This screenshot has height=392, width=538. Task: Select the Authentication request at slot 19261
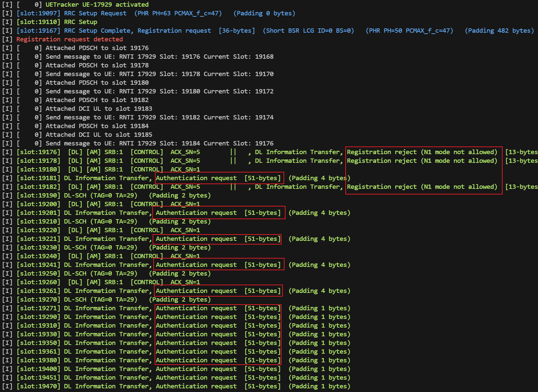click(218, 291)
